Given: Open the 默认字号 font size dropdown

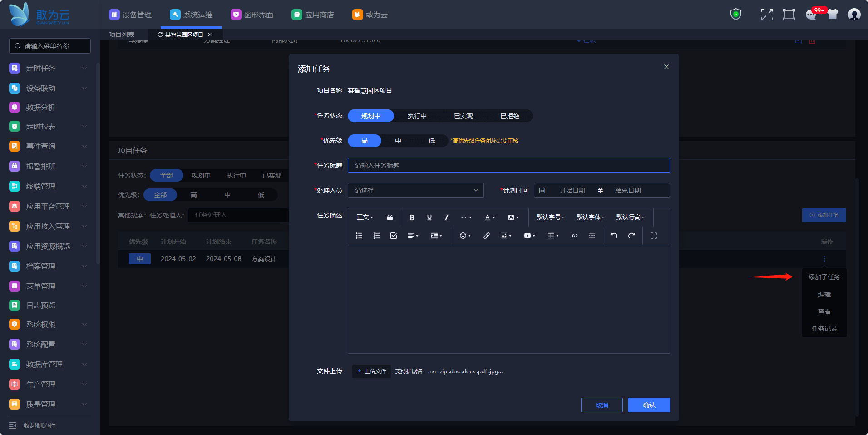Looking at the screenshot, I should [x=550, y=217].
